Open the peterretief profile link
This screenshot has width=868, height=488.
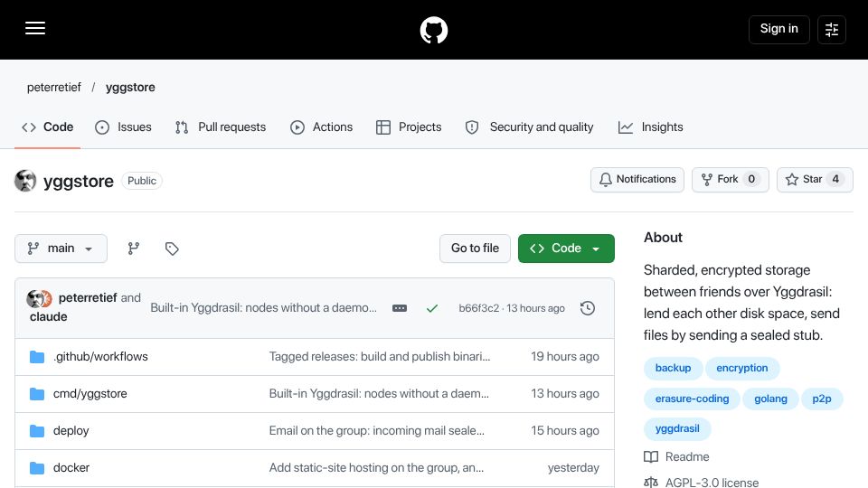coord(53,88)
